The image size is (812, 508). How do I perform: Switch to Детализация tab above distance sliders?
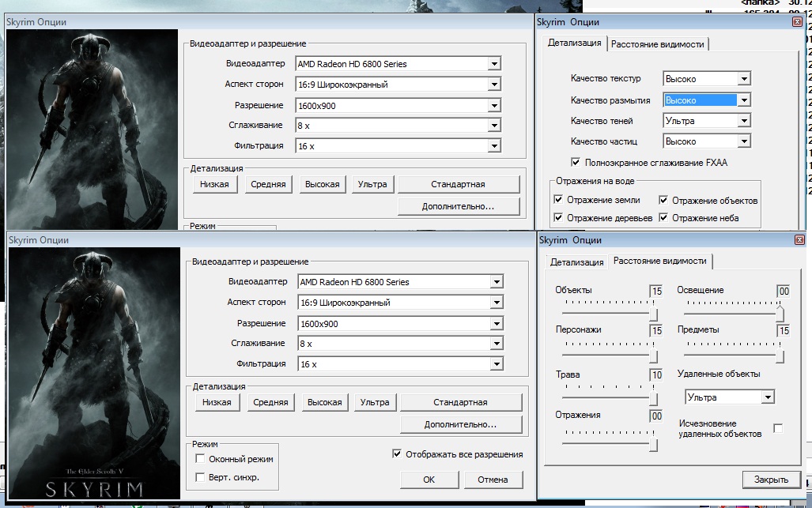576,262
